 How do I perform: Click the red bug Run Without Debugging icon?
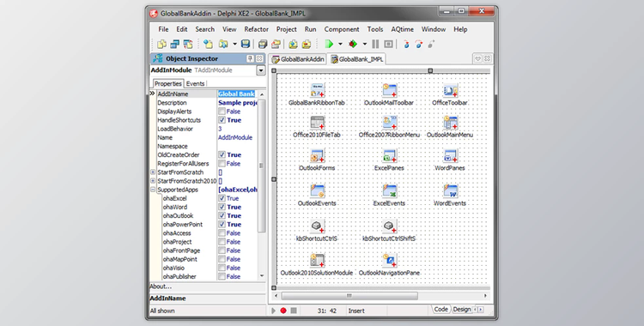click(353, 44)
